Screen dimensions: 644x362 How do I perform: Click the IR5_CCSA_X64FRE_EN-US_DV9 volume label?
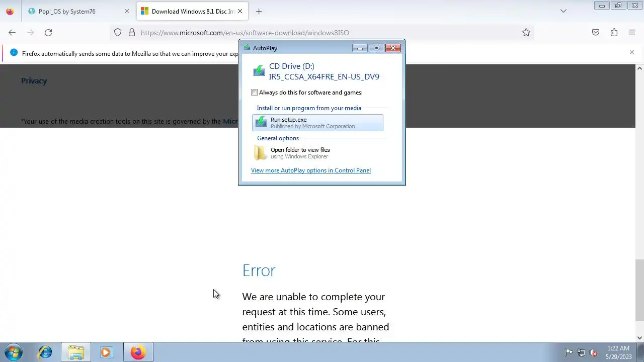pyautogui.click(x=324, y=77)
